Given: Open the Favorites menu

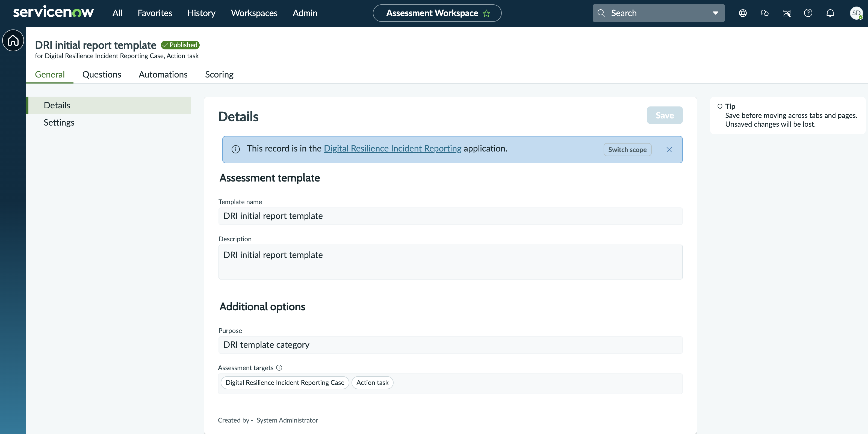Looking at the screenshot, I should pyautogui.click(x=155, y=13).
